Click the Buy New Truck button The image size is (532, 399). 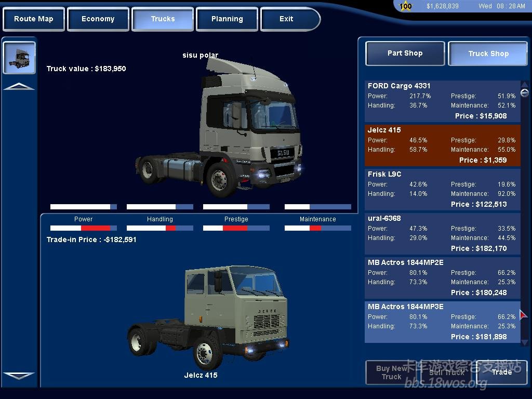click(x=392, y=372)
